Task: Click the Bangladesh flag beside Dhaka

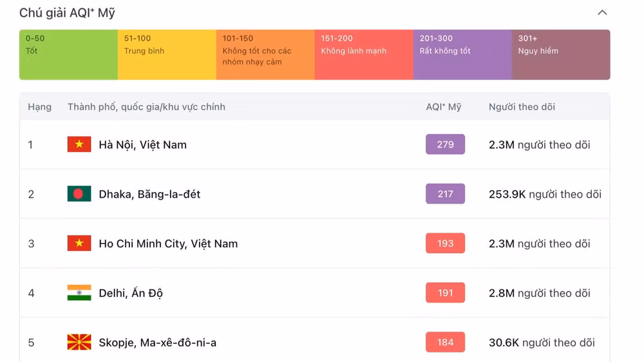Action: pyautogui.click(x=79, y=193)
